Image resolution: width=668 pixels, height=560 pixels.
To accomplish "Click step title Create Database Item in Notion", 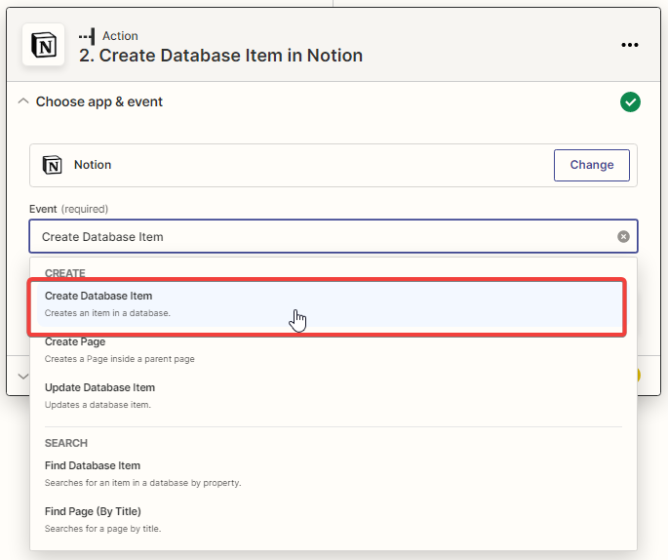I will pos(220,56).
